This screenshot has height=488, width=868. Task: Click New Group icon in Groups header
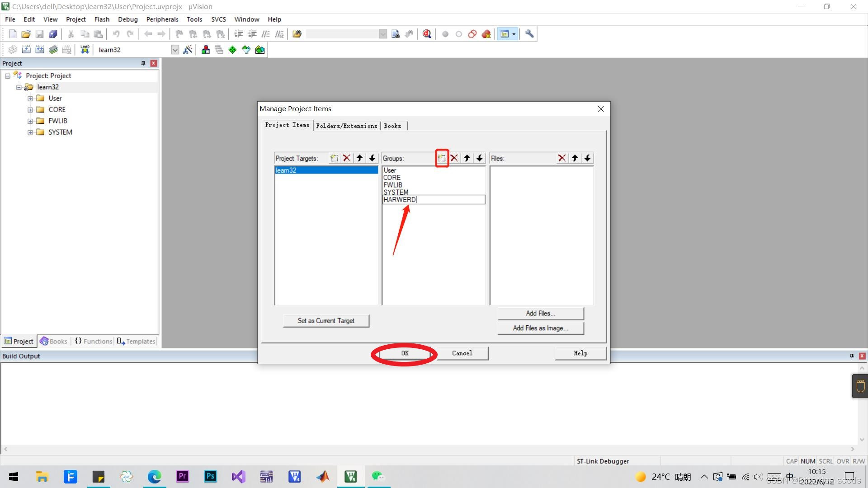(x=442, y=158)
